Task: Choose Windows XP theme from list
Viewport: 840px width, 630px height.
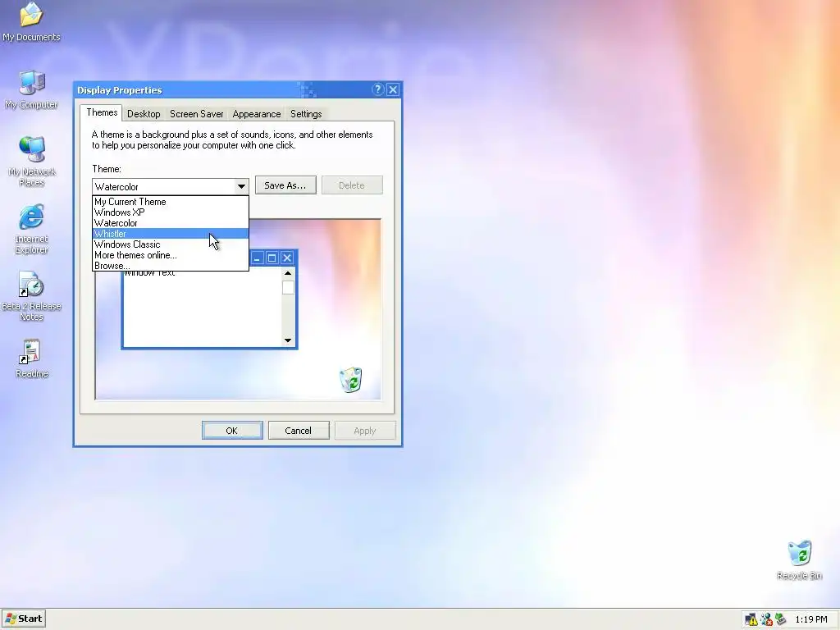Action: 171,212
